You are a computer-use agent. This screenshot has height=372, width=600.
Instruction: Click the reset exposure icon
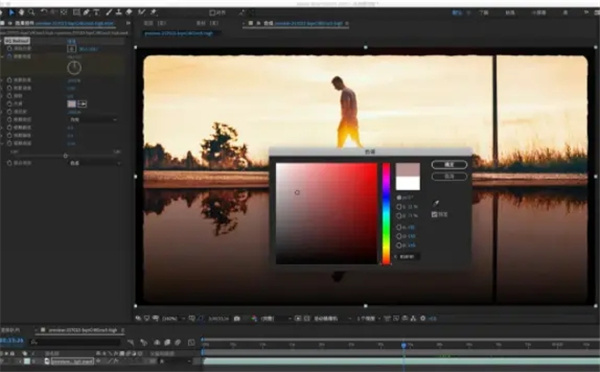tap(423, 318)
